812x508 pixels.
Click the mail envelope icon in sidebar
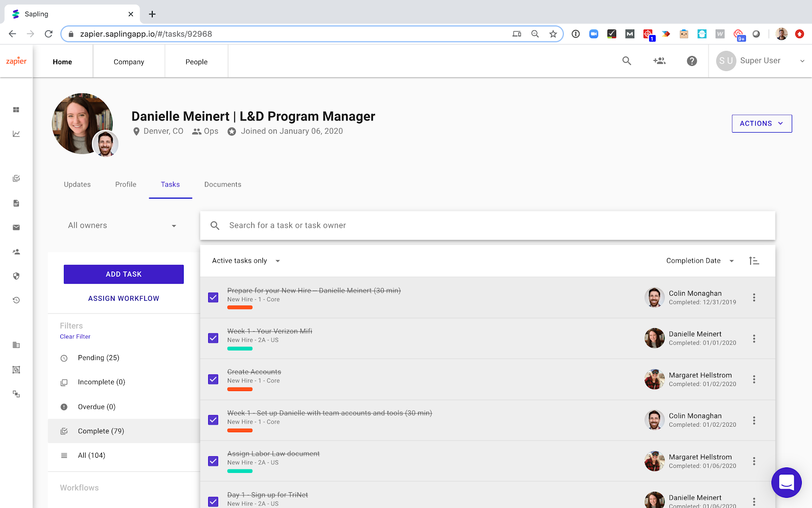click(x=16, y=228)
